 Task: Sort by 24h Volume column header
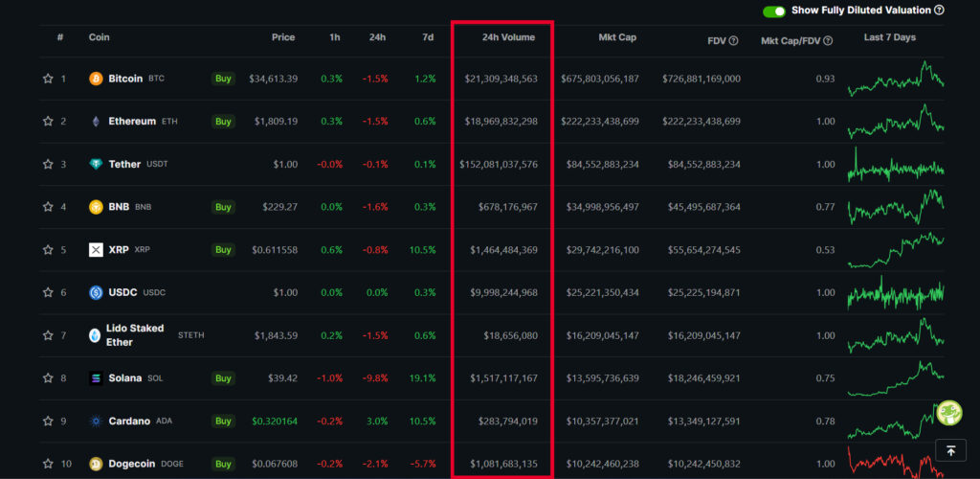[x=508, y=37]
